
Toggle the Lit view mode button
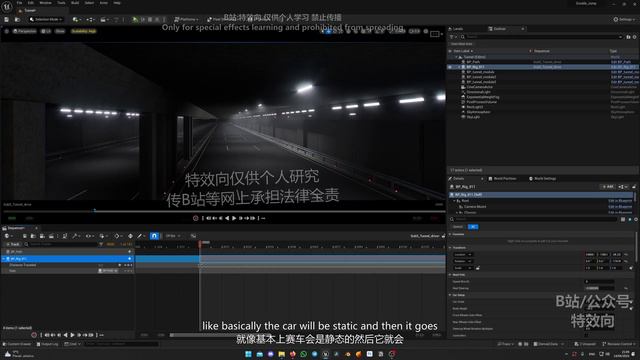pyautogui.click(x=46, y=31)
